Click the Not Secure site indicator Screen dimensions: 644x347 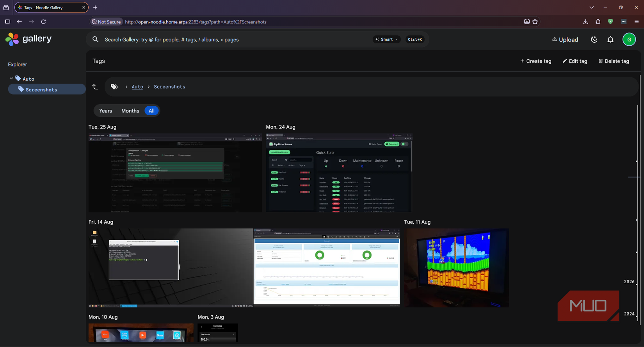point(106,22)
